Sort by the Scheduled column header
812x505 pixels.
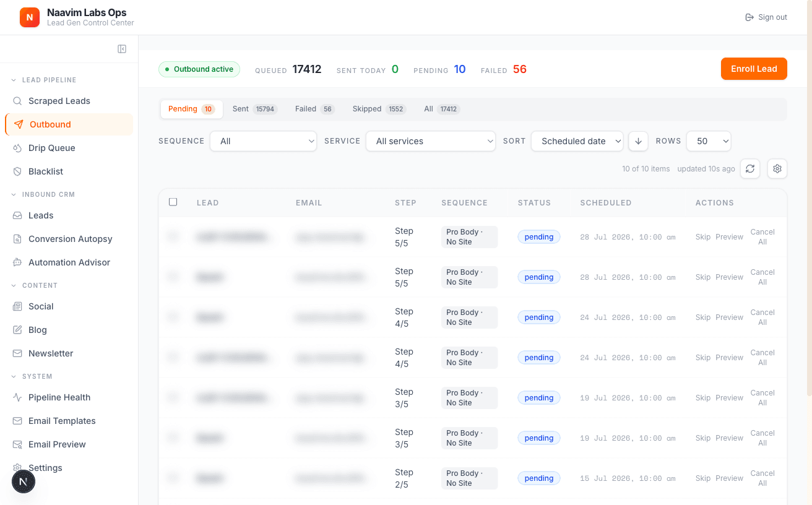click(x=605, y=202)
